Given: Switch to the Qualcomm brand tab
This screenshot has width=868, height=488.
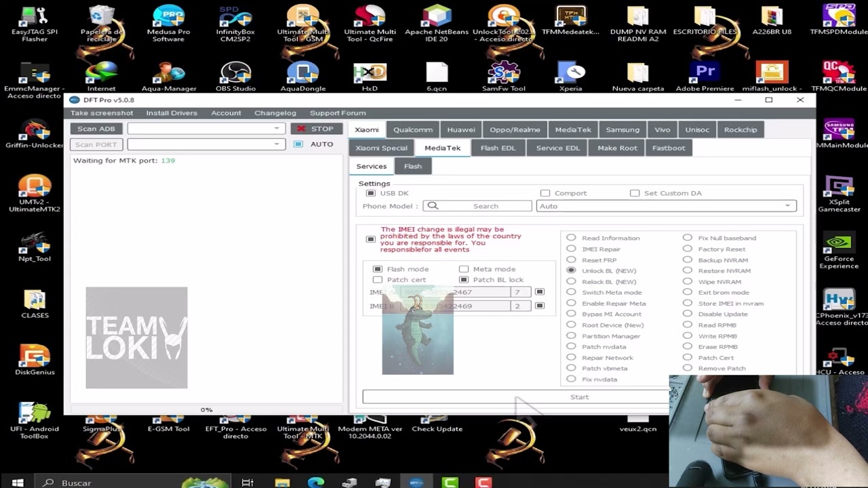Looking at the screenshot, I should pos(413,129).
